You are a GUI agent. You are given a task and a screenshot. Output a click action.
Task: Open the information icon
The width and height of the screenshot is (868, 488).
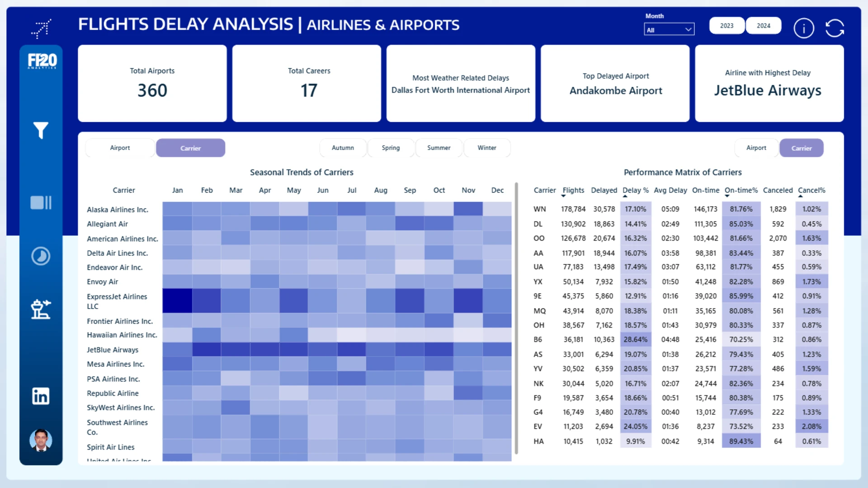(804, 28)
